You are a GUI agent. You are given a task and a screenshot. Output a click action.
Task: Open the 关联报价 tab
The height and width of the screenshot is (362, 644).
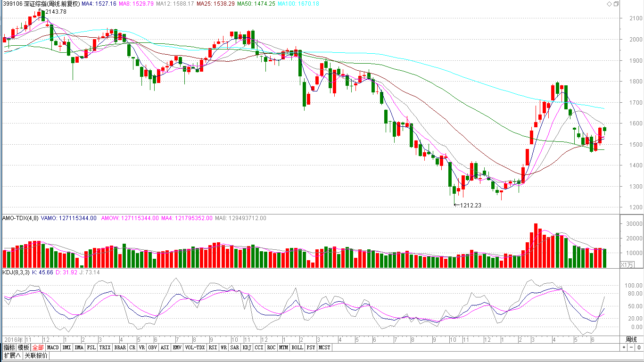click(x=36, y=355)
